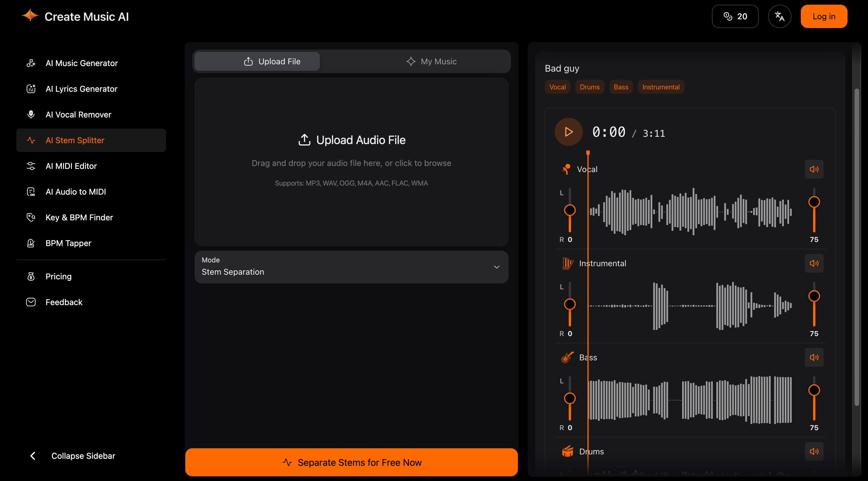The width and height of the screenshot is (868, 481).
Task: Click the language translation icon
Action: coord(780,16)
